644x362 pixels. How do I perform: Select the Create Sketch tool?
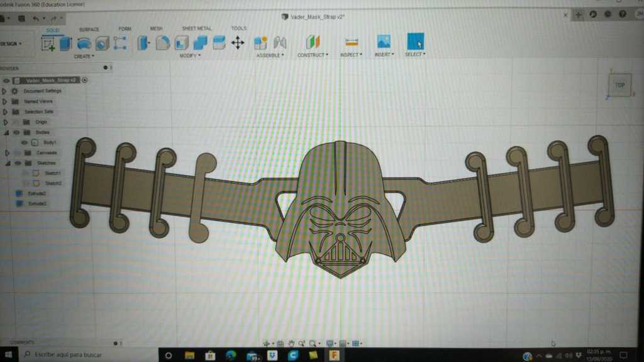[48, 43]
